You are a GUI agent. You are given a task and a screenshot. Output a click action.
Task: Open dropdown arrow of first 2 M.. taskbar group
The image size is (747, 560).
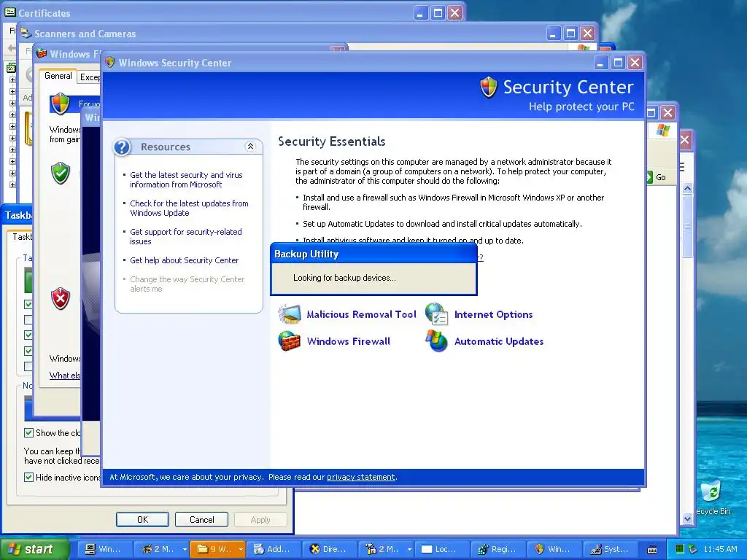tap(185, 550)
